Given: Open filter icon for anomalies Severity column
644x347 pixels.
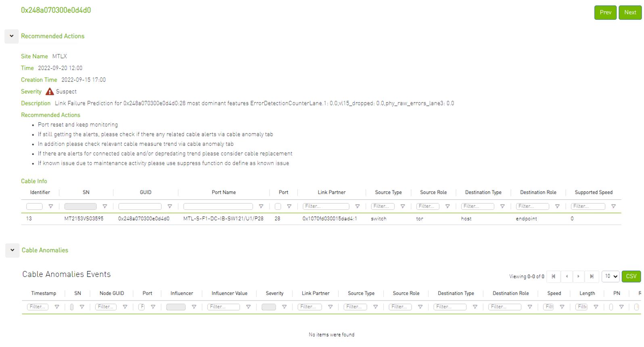Looking at the screenshot, I should [284, 307].
